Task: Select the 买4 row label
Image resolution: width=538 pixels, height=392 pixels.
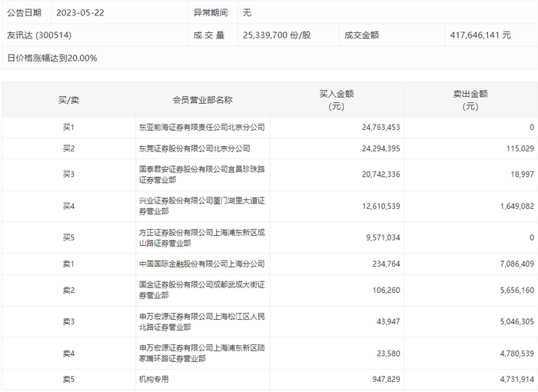Action: click(x=68, y=206)
